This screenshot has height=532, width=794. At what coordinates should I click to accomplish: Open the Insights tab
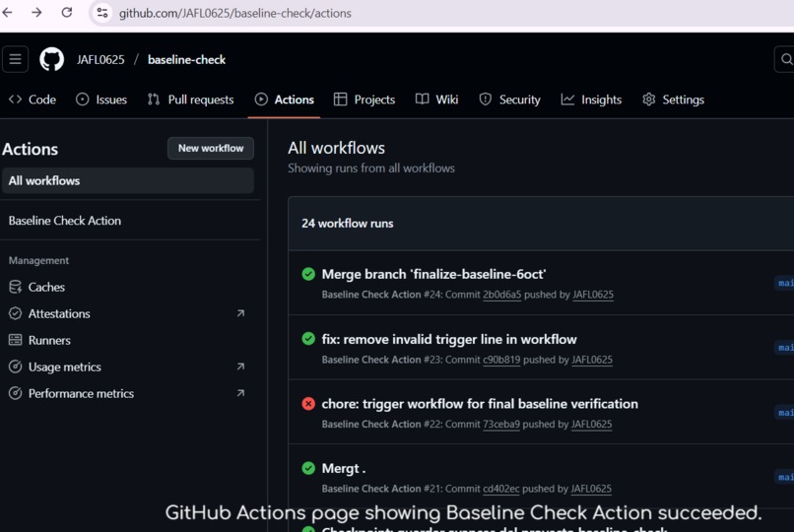tap(591, 100)
